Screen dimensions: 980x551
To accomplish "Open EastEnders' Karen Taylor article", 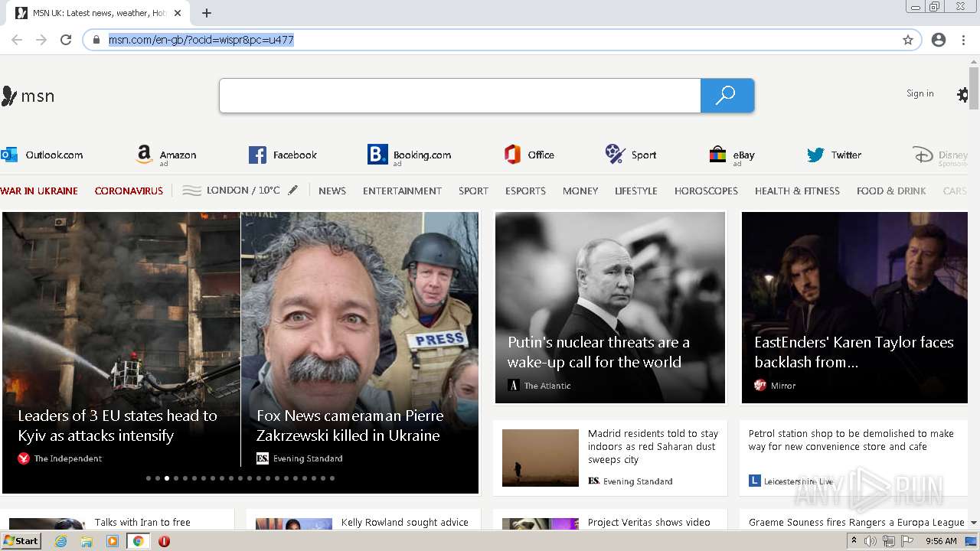I will [854, 308].
